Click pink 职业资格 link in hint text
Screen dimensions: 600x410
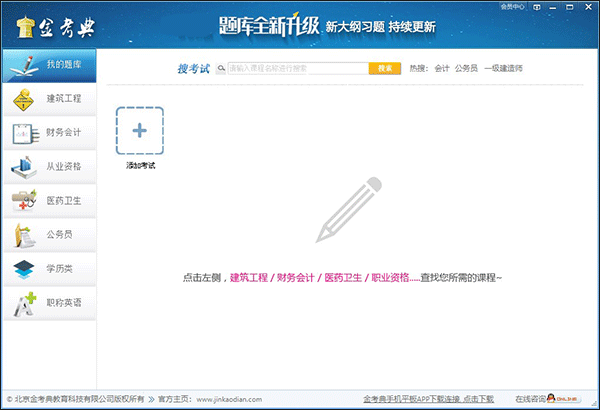pos(390,278)
